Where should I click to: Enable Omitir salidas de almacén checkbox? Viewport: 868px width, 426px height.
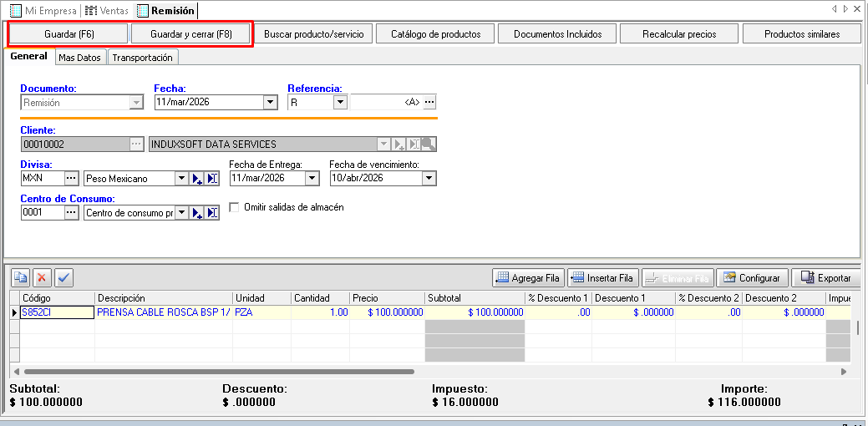(234, 207)
